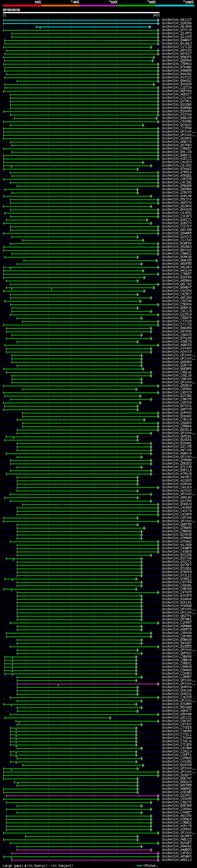Viewport: 197px width, 868px height.
Task: Open the UniRef100_Q1V344 hit
Action: pos(176,501)
